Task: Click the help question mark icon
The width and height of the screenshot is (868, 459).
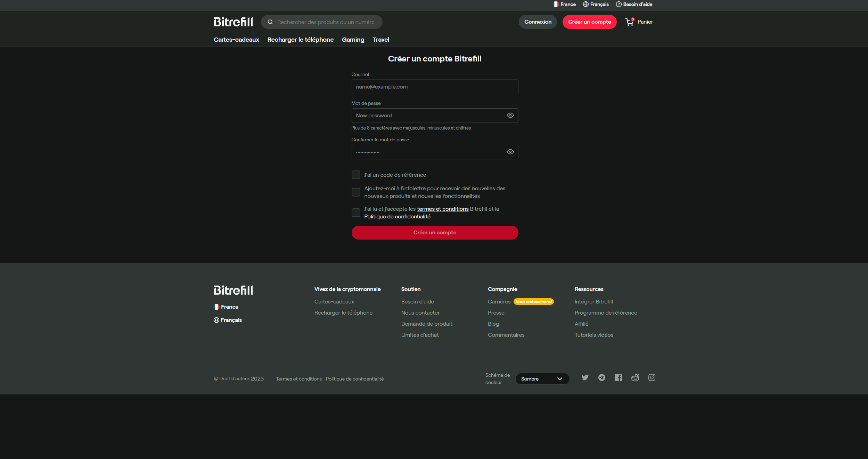Action: coord(619,4)
